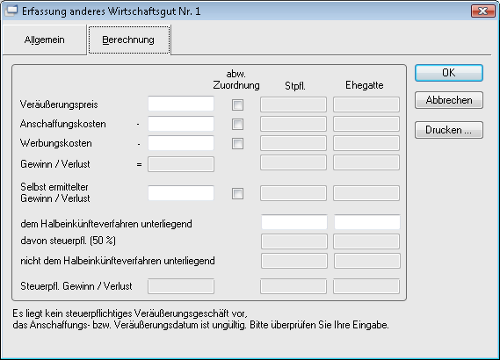Click the Stpfl. Anschaffungskosten field
Screen dimensions: 500x360
pos(293,124)
